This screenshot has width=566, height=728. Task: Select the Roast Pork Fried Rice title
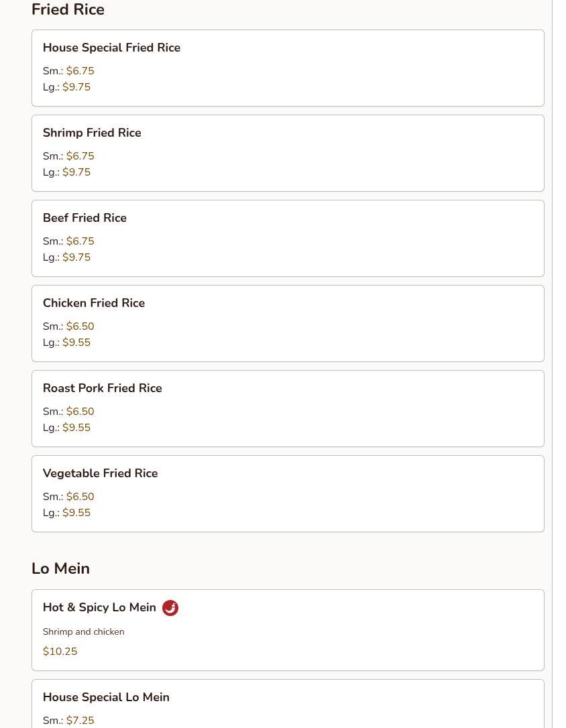tap(102, 388)
